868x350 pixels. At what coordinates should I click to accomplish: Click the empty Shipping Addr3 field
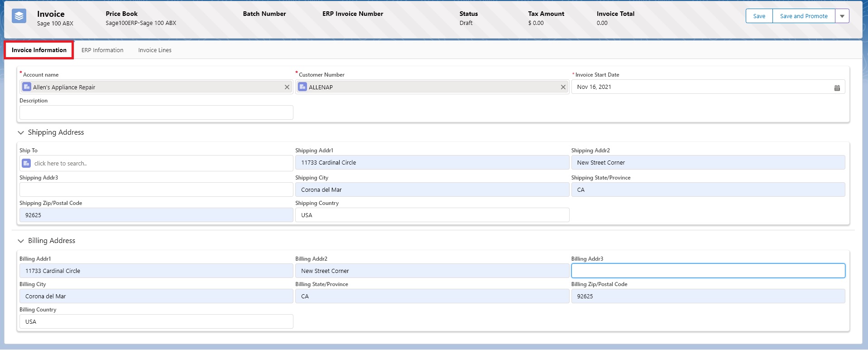156,190
